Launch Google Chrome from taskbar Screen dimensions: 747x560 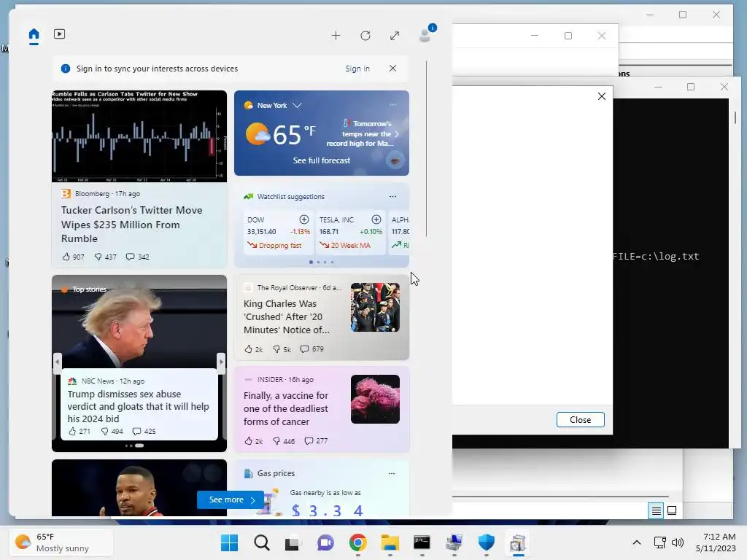point(357,542)
